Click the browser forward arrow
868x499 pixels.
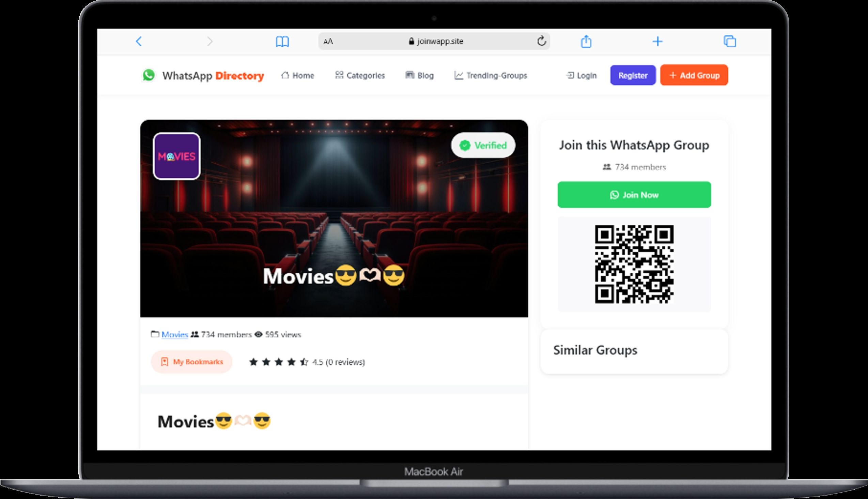(210, 42)
